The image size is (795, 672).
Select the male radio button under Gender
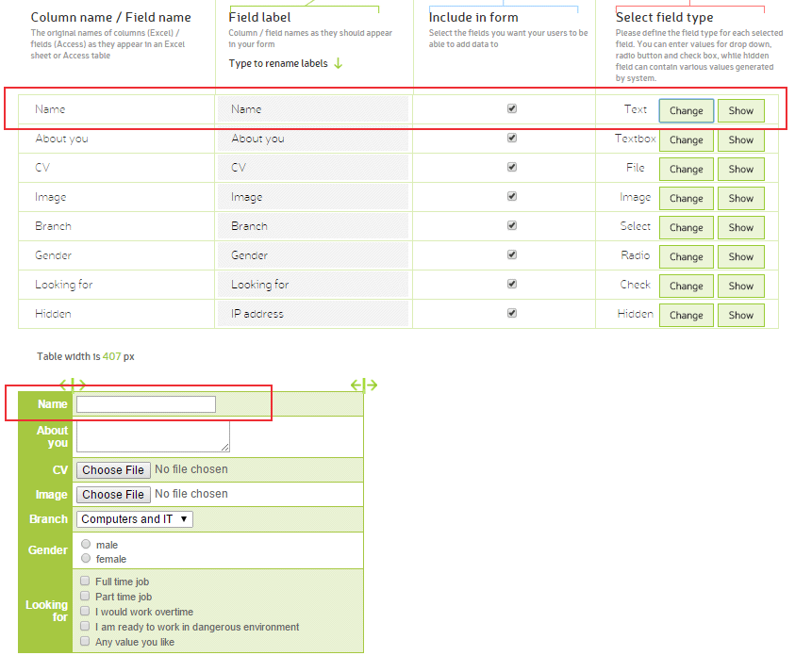[86, 544]
